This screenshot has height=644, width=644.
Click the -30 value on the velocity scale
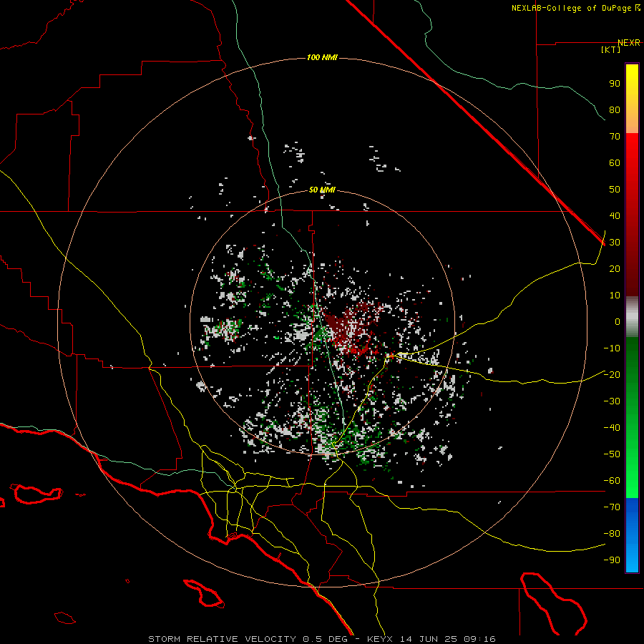coord(612,401)
